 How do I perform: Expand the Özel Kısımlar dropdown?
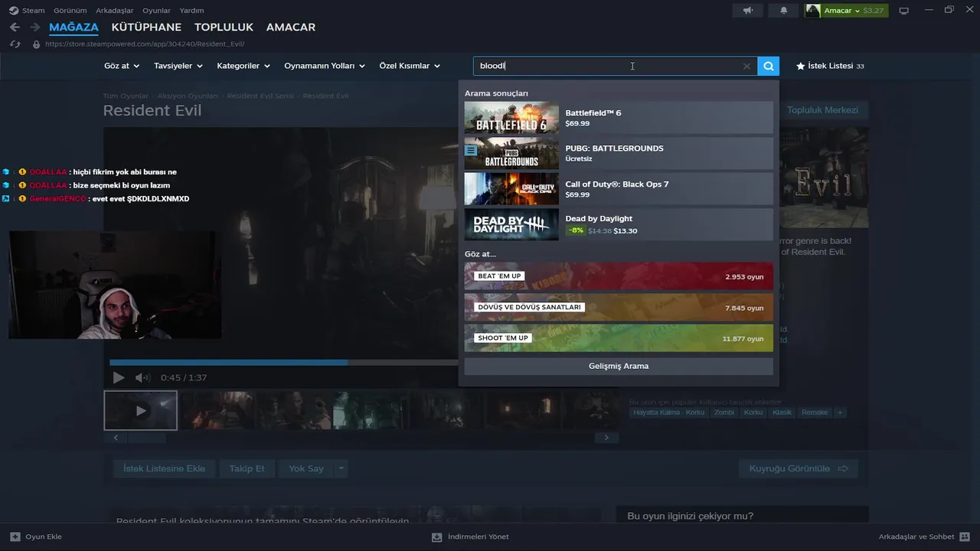(x=410, y=66)
